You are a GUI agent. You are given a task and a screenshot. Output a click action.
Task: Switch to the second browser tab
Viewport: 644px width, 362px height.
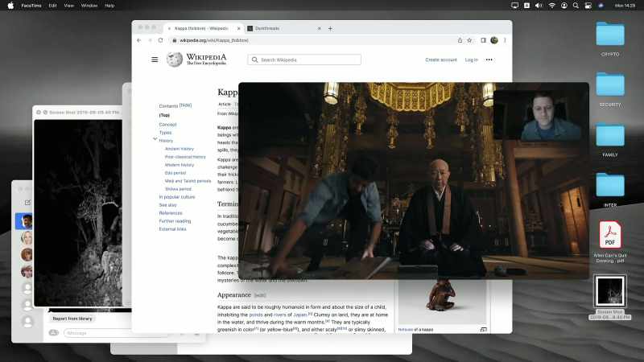click(284, 28)
